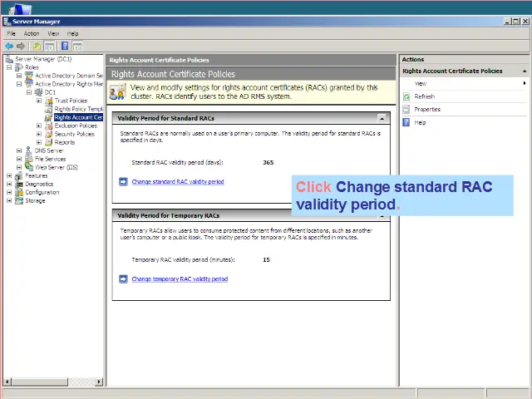Select Rights Account Certificate Policies tree item

[x=78, y=117]
